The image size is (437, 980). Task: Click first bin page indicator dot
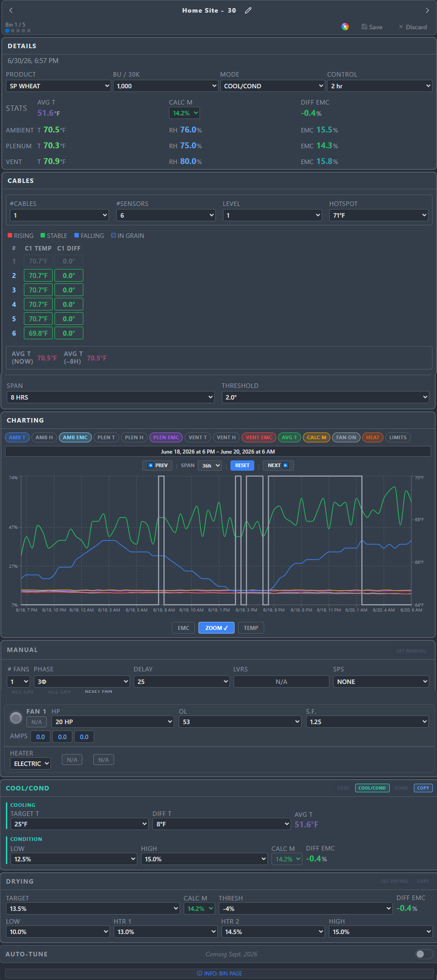[x=7, y=31]
